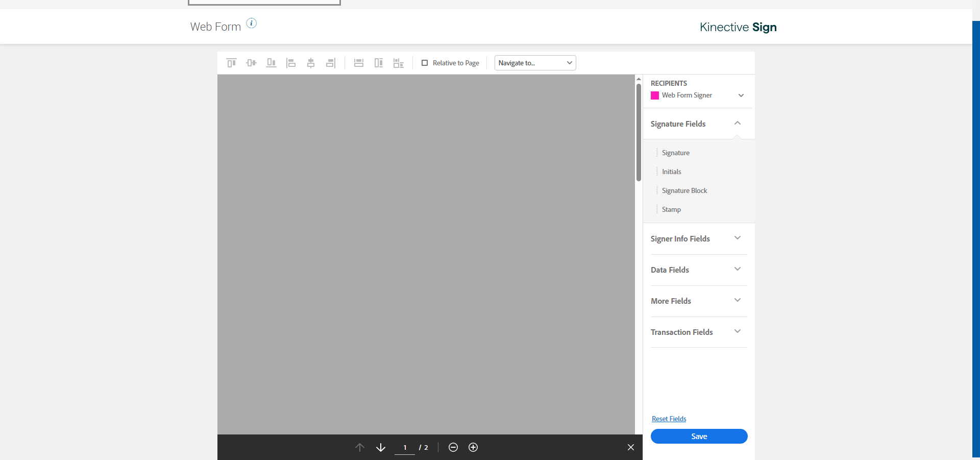Open the Navigate to dropdown
Screen dimensions: 980x460
tap(535, 63)
